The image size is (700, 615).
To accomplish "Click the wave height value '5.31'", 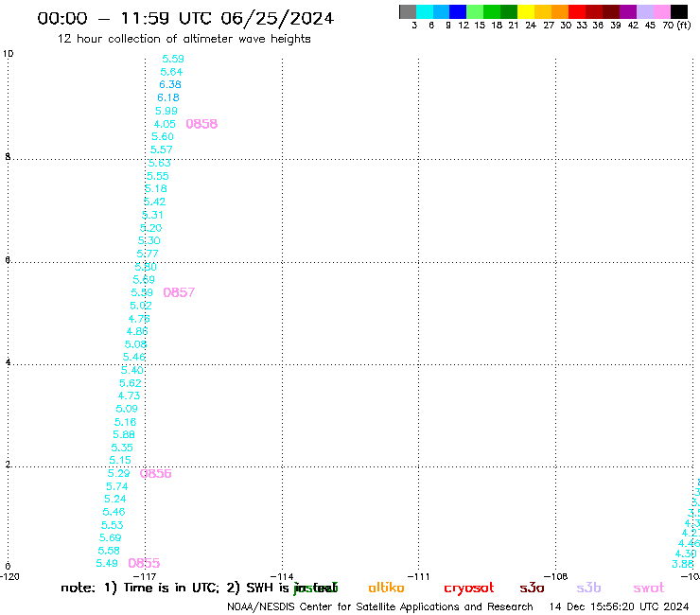I will point(152,215).
